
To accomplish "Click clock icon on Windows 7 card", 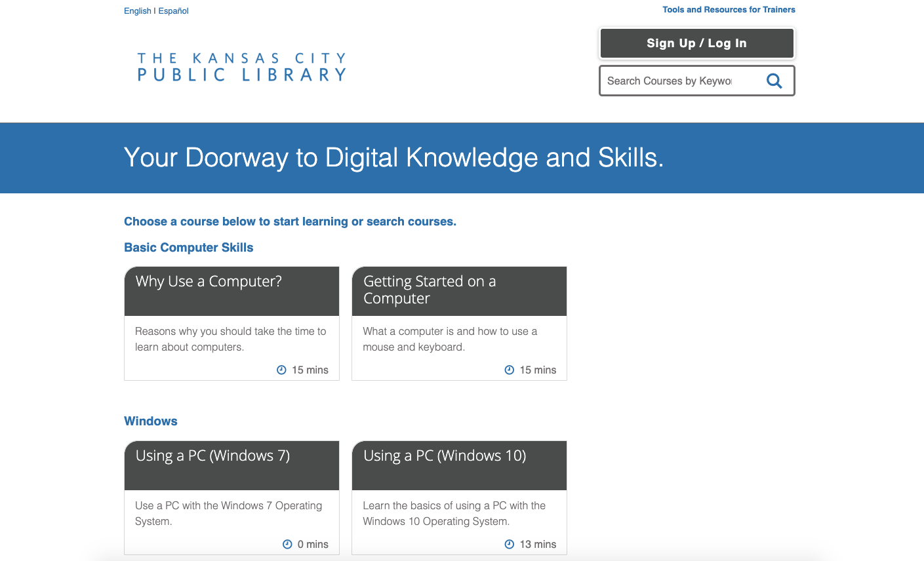I will tap(287, 544).
